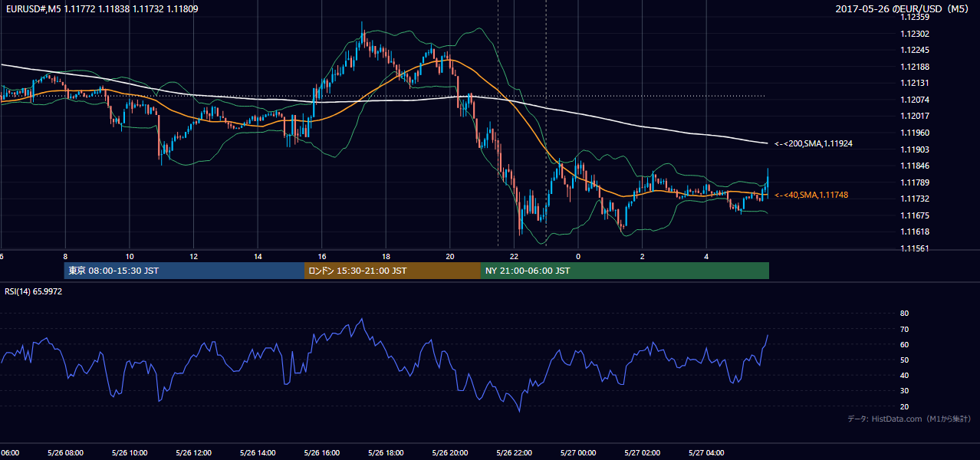The image size is (980, 460).
Task: Click the 5/26 20:00 date label
Action: click(x=450, y=453)
